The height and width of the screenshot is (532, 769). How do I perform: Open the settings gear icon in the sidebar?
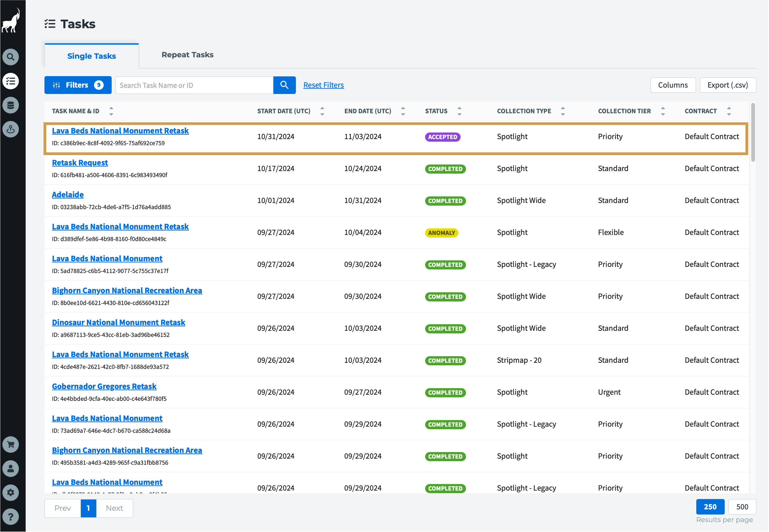[11, 493]
